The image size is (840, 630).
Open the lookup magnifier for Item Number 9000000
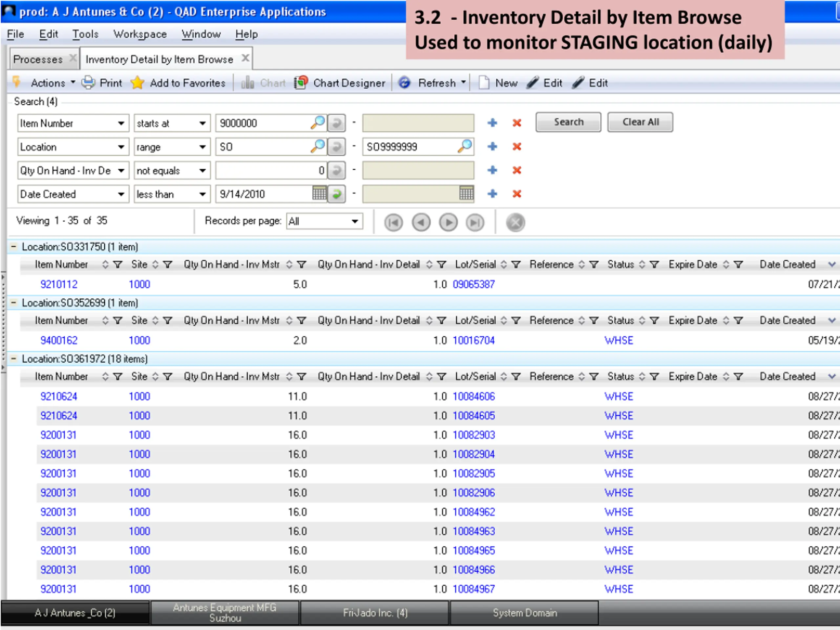point(318,123)
